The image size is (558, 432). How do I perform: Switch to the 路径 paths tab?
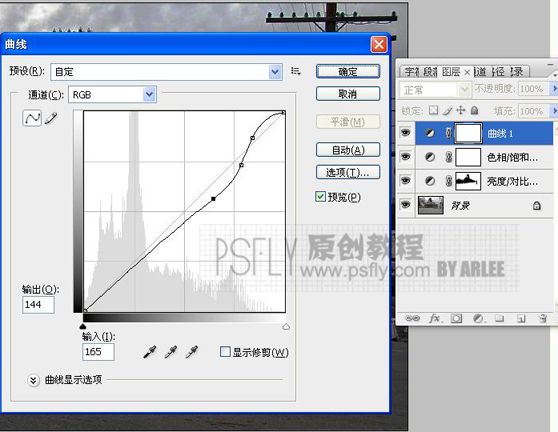499,72
